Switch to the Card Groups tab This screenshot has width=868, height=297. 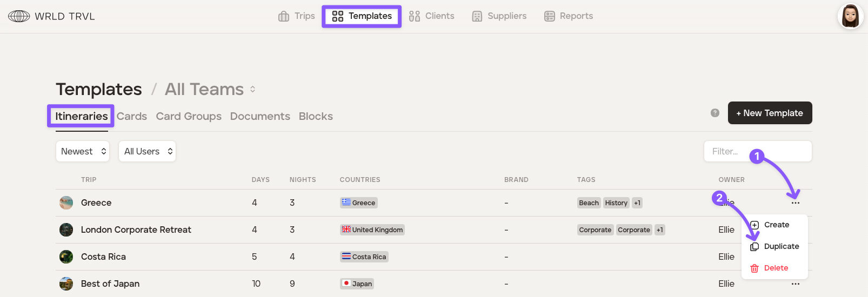click(x=189, y=116)
